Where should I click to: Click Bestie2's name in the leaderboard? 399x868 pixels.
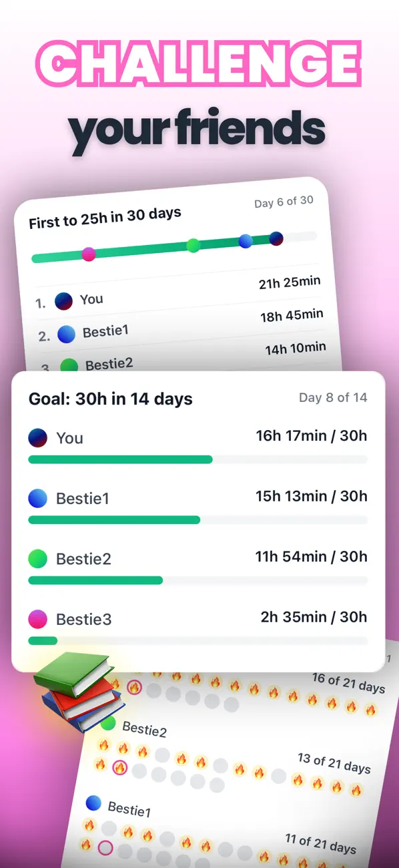[x=110, y=363]
